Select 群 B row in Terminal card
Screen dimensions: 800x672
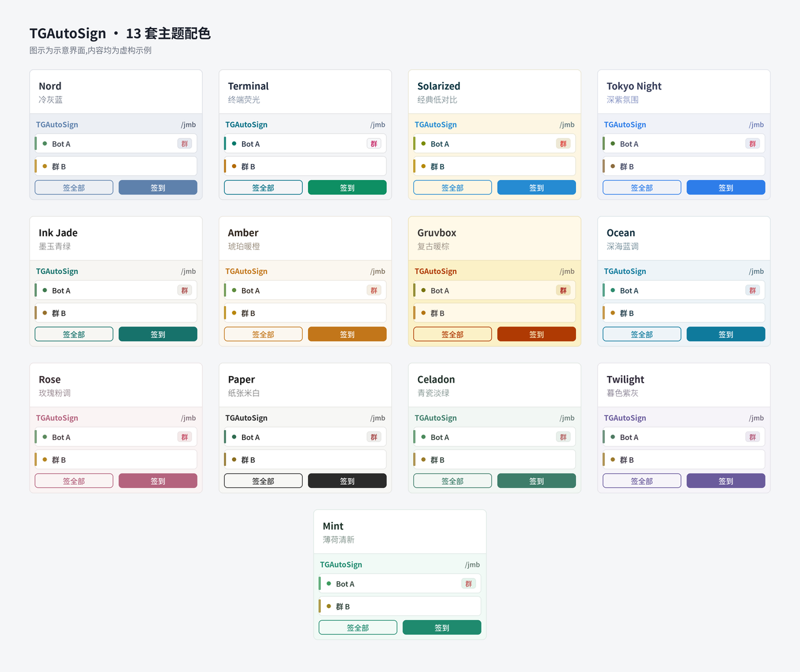pyautogui.click(x=305, y=166)
